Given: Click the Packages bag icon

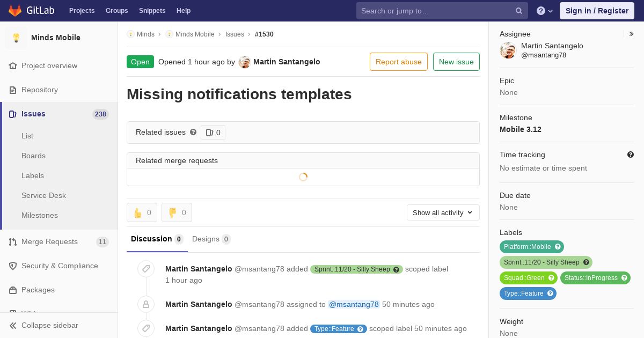Looking at the screenshot, I should 13,290.
